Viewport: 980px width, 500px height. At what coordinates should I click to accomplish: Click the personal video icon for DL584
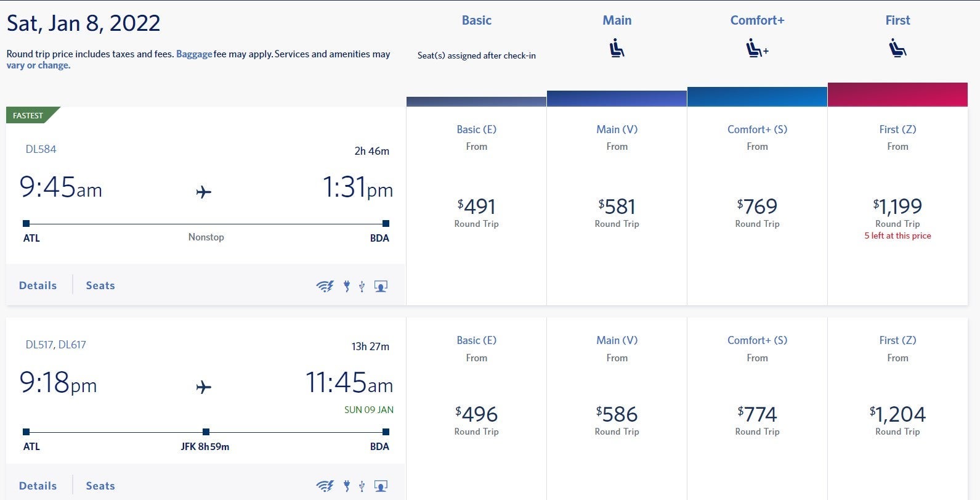pyautogui.click(x=381, y=286)
